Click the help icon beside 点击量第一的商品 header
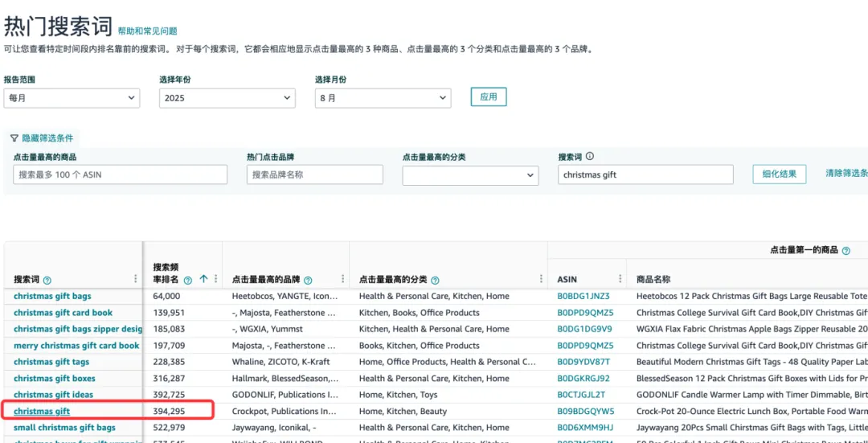 tap(845, 251)
